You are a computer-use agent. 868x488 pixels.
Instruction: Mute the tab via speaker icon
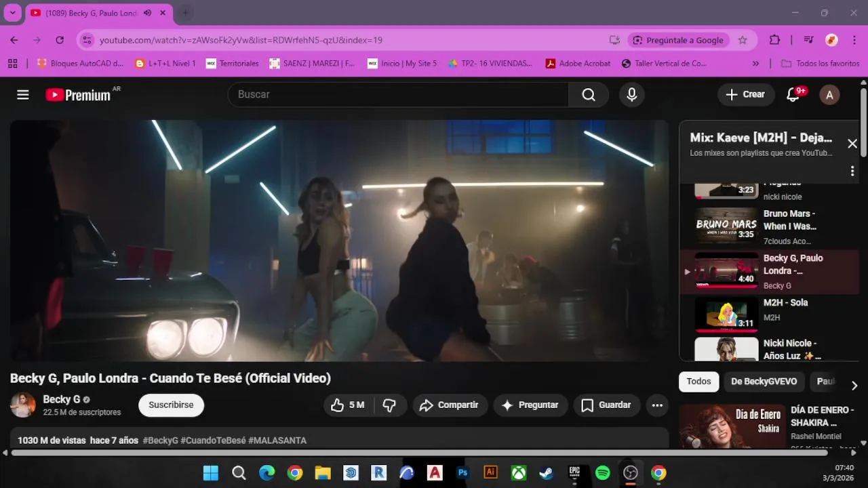(147, 13)
